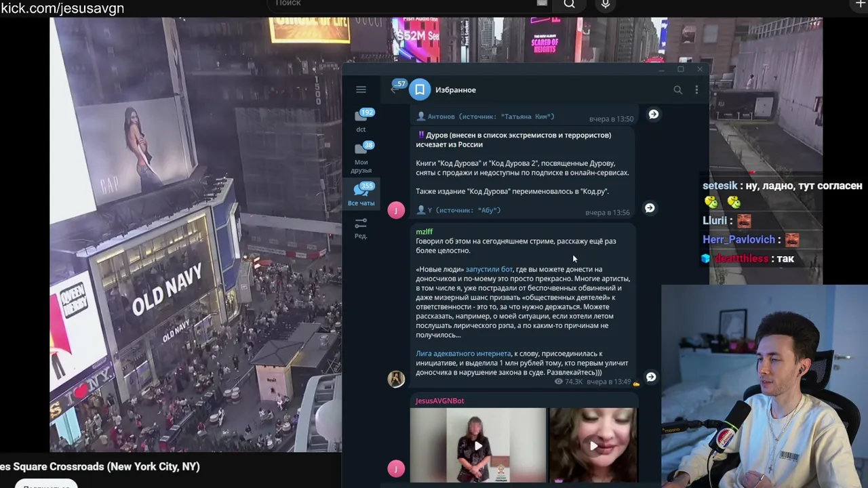Screen dimensions: 868x488
Task: Open the JesusAVGNBot sender name
Action: coord(440,401)
